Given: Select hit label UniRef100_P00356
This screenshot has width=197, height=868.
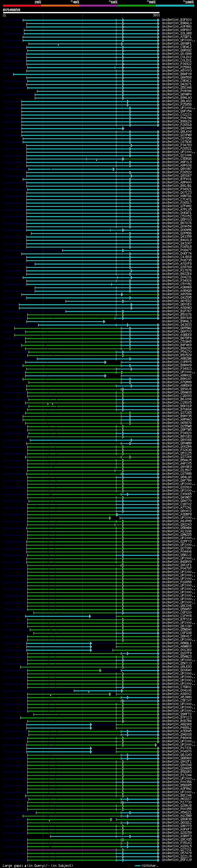Looking at the screenshot, I should 177,782.
